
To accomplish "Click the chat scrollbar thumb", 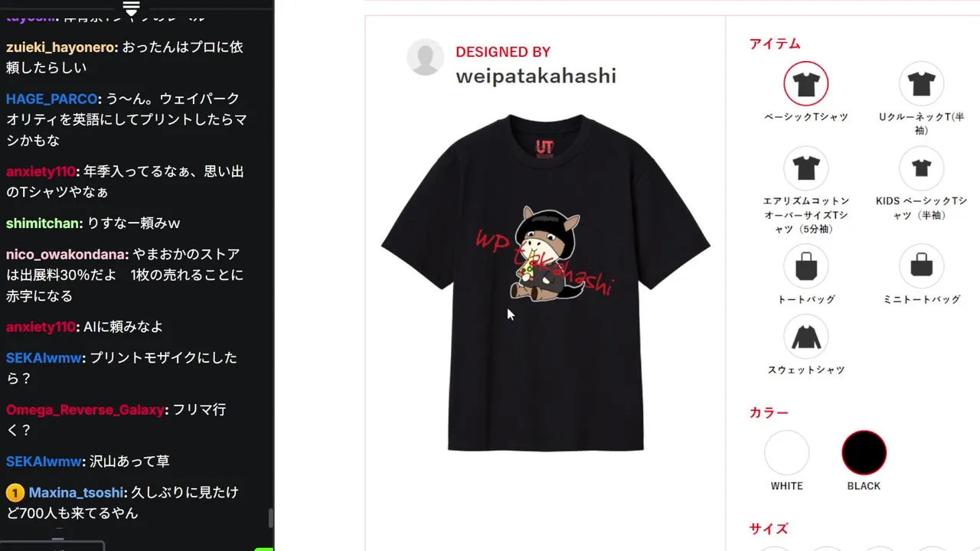I will [x=270, y=518].
